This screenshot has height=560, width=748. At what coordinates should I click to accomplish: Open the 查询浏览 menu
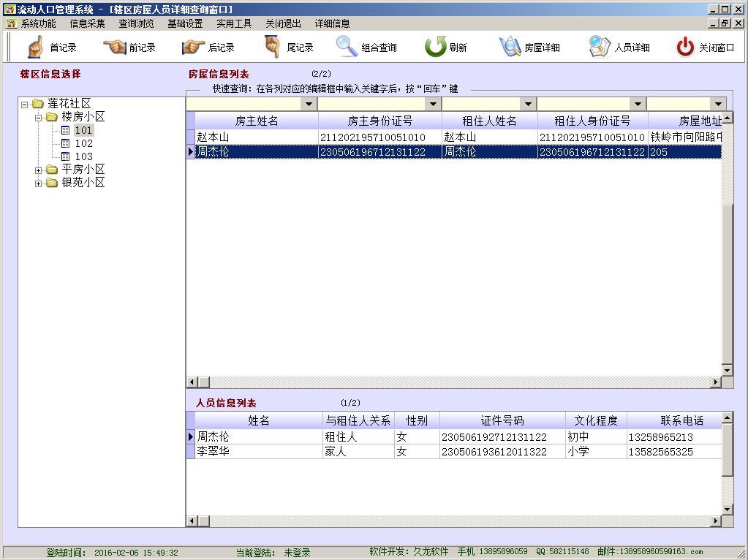[x=136, y=23]
